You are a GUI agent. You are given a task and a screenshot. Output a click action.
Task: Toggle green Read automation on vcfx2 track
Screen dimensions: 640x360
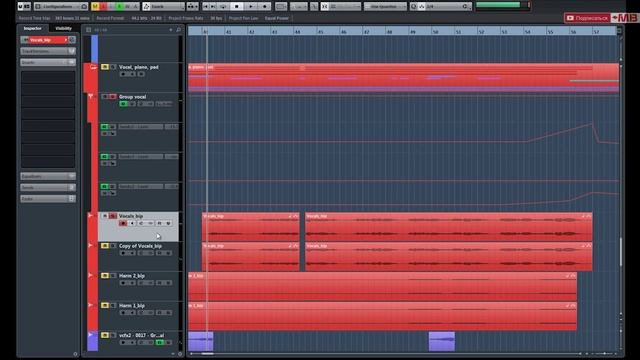click(x=160, y=342)
